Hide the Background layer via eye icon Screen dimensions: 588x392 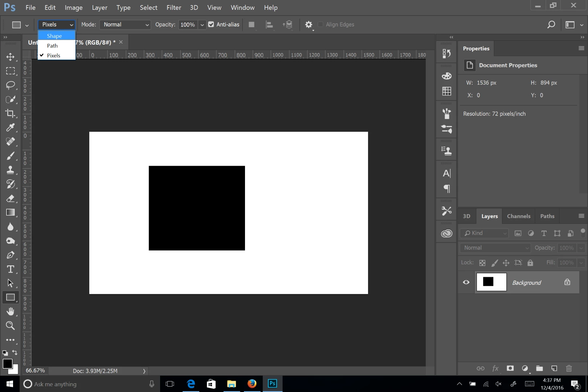click(466, 282)
